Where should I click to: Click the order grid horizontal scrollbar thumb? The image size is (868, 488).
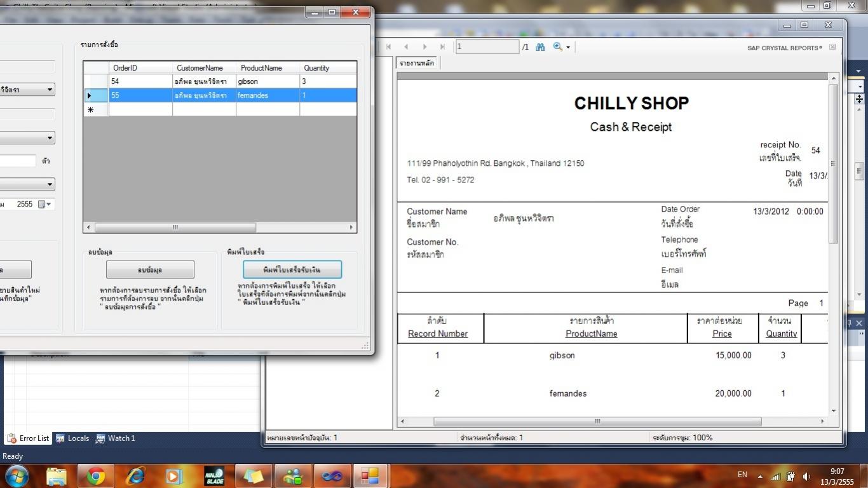[x=175, y=227]
